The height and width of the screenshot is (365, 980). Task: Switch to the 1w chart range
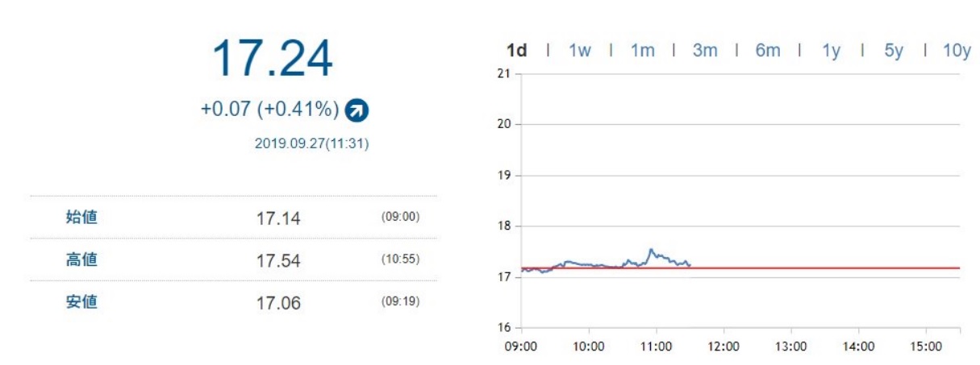click(x=579, y=51)
